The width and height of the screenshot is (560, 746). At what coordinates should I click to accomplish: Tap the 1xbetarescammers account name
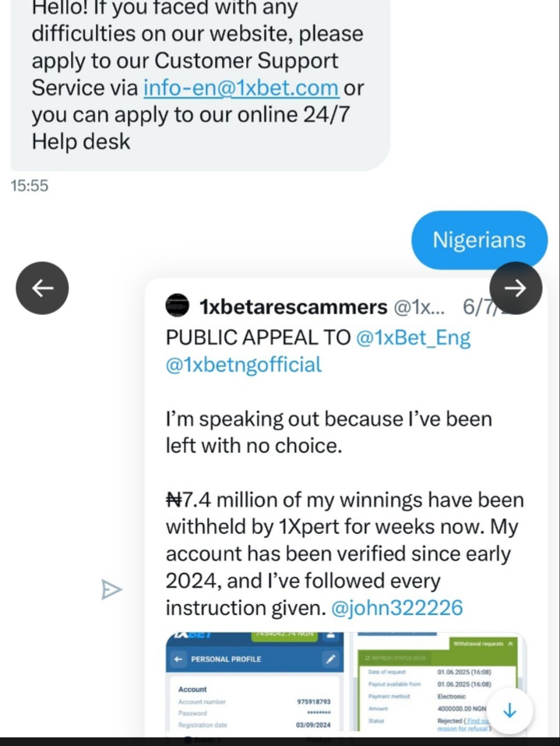click(293, 307)
